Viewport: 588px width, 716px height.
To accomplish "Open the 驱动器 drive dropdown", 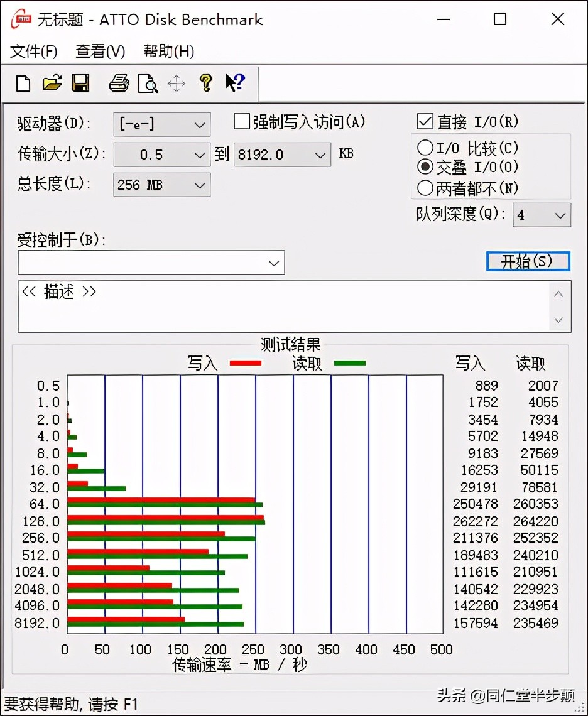I will (x=200, y=124).
